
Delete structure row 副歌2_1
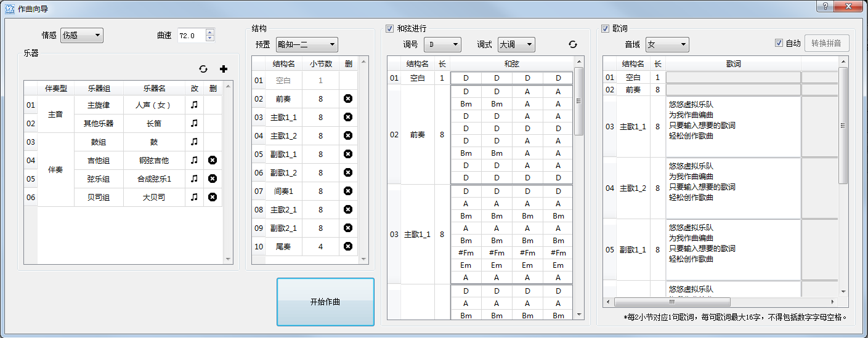coord(348,228)
